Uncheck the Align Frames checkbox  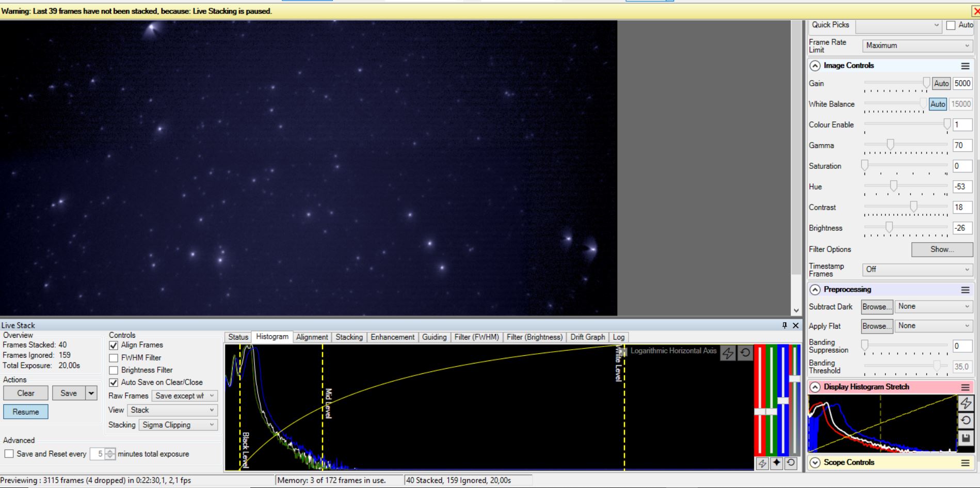[114, 345]
